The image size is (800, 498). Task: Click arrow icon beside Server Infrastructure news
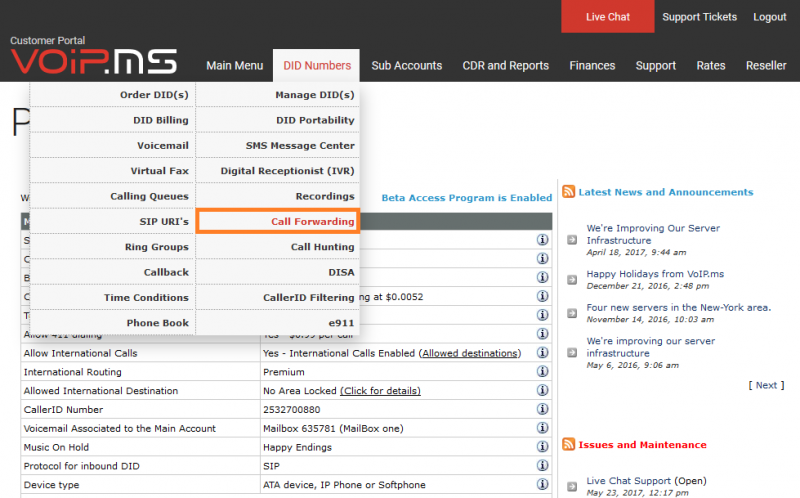pos(572,239)
